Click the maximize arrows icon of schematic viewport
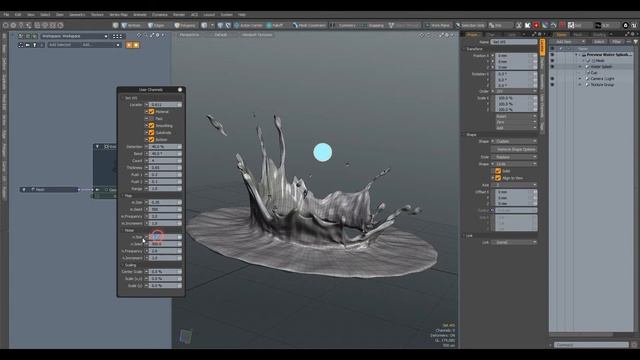Screen dimensions: 640x360 (x=152, y=36)
